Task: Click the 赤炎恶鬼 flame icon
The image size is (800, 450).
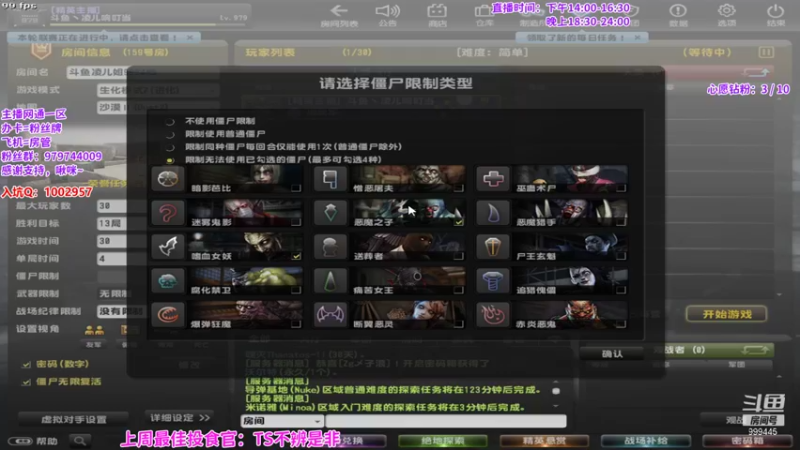Action: click(x=492, y=315)
